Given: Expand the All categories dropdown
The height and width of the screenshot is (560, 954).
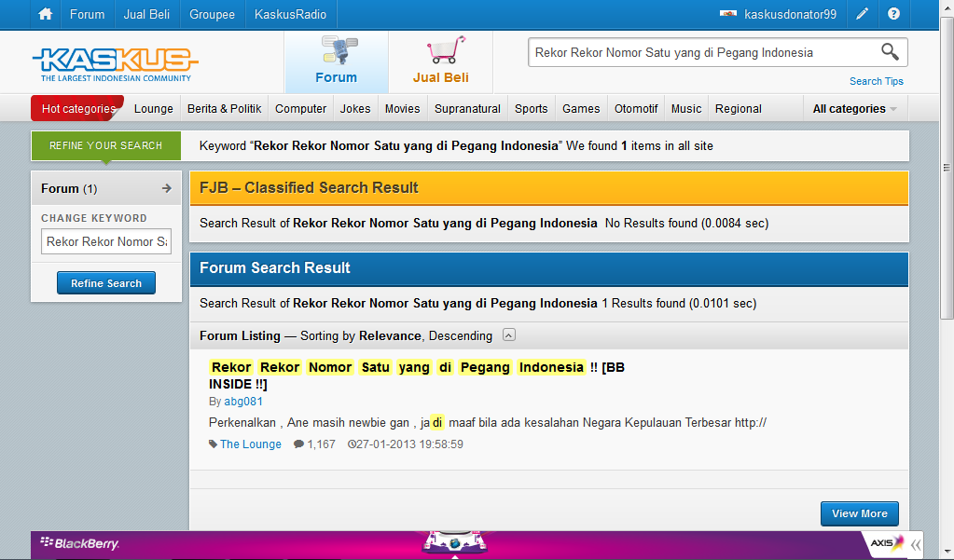Looking at the screenshot, I should 854,109.
